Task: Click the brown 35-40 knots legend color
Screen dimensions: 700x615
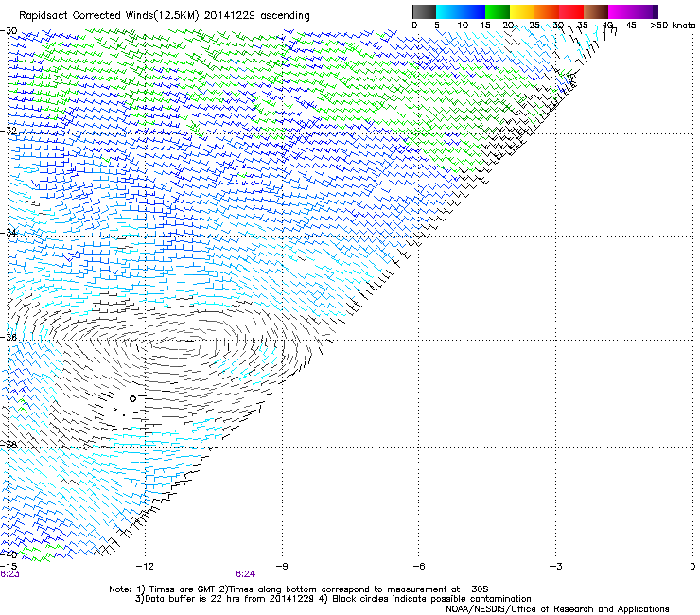Action: (596, 11)
